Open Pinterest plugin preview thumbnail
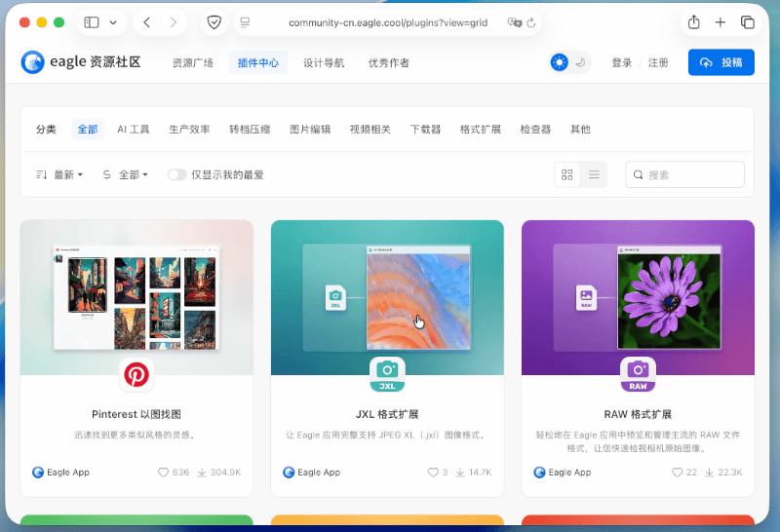 point(136,297)
